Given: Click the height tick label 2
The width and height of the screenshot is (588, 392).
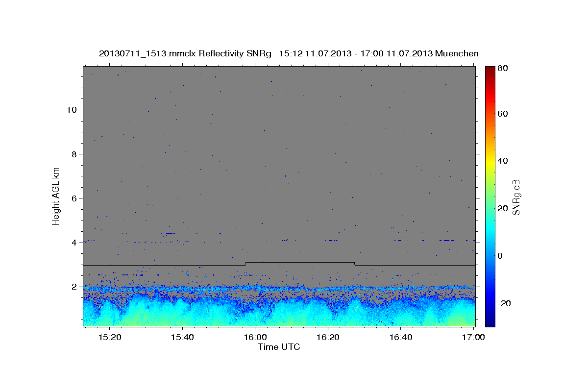Looking at the screenshot, I should pyautogui.click(x=74, y=287).
